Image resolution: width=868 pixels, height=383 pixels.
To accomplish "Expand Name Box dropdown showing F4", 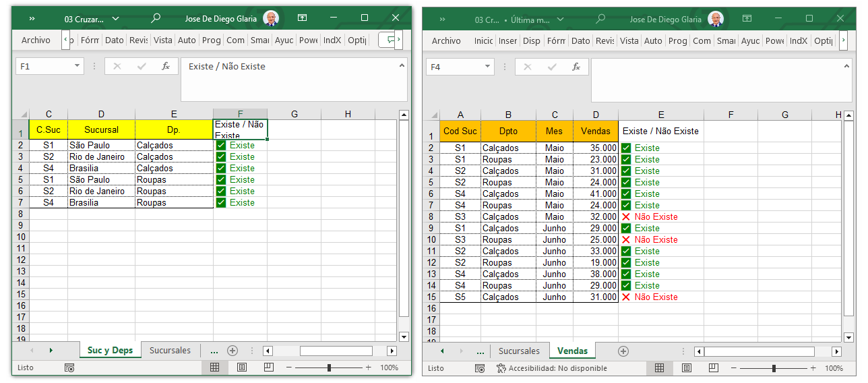I will [488, 67].
